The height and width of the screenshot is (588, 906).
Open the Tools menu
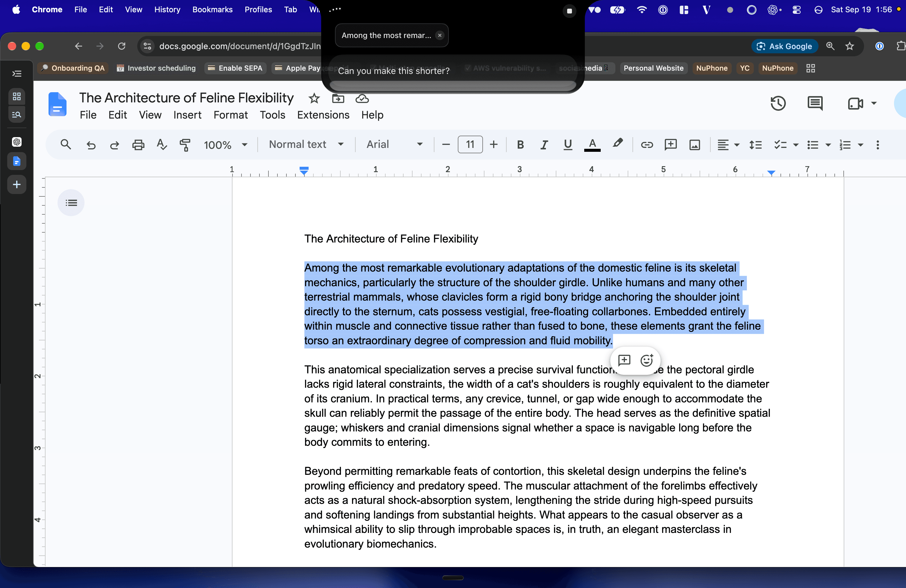coord(272,115)
